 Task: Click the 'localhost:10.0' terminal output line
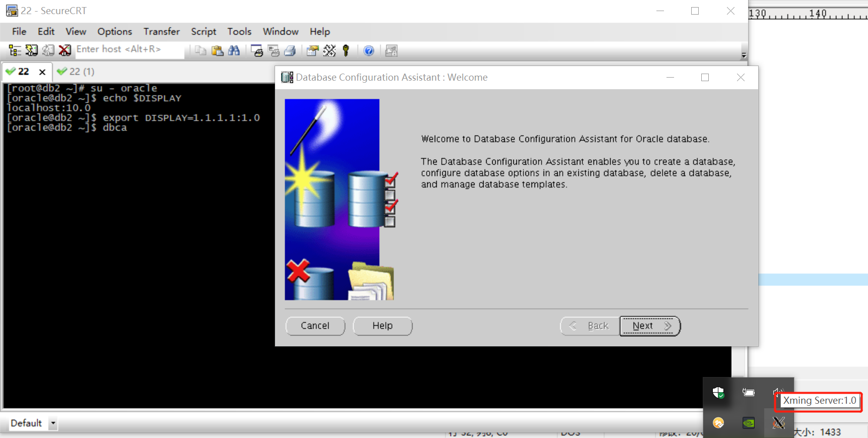(48, 108)
